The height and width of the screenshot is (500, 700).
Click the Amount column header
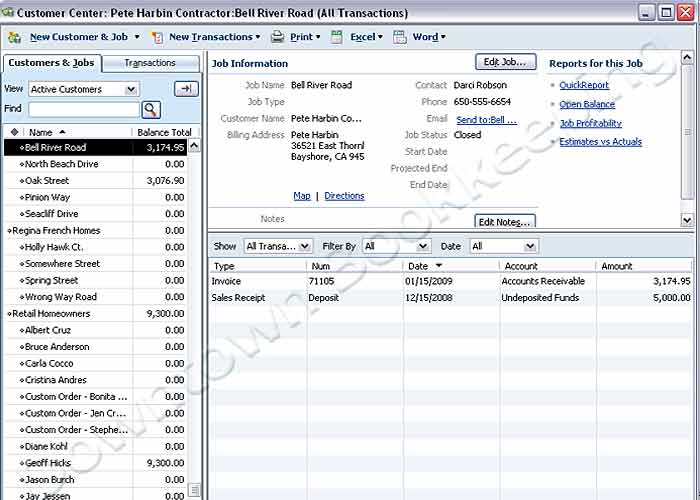pyautogui.click(x=644, y=266)
